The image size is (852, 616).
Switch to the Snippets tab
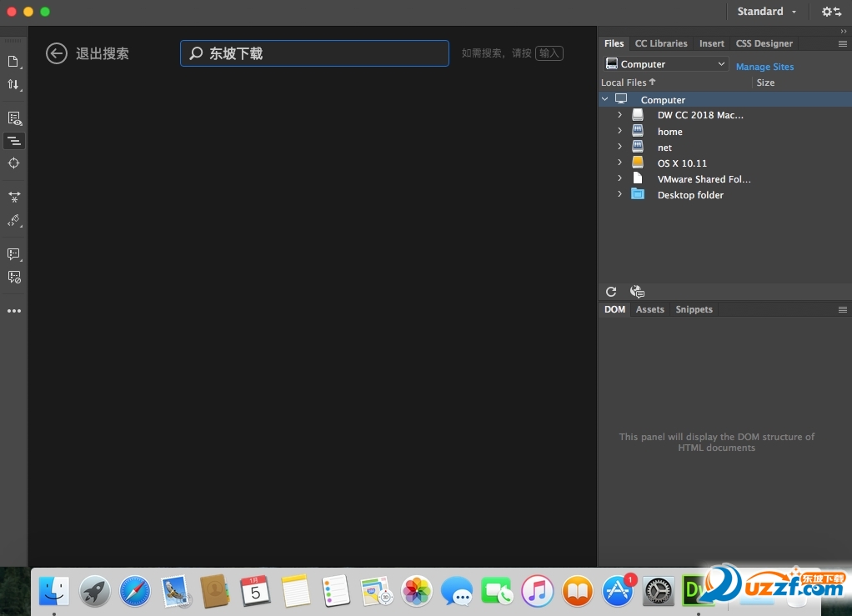[x=694, y=309]
